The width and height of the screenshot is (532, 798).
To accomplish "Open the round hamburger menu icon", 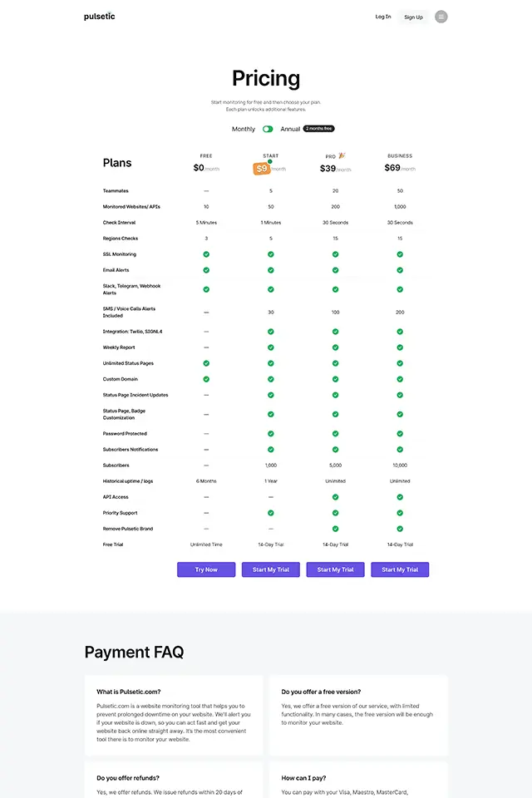I will click(x=441, y=17).
